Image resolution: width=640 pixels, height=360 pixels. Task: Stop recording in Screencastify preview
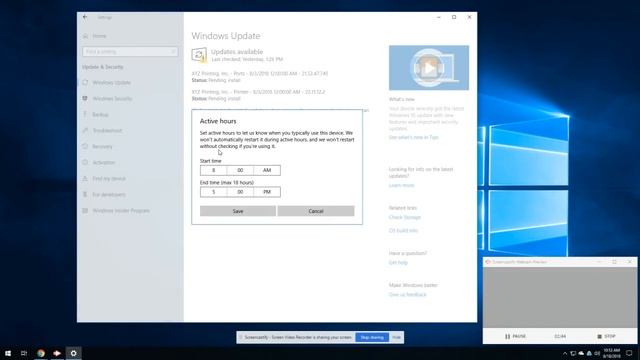click(606, 336)
